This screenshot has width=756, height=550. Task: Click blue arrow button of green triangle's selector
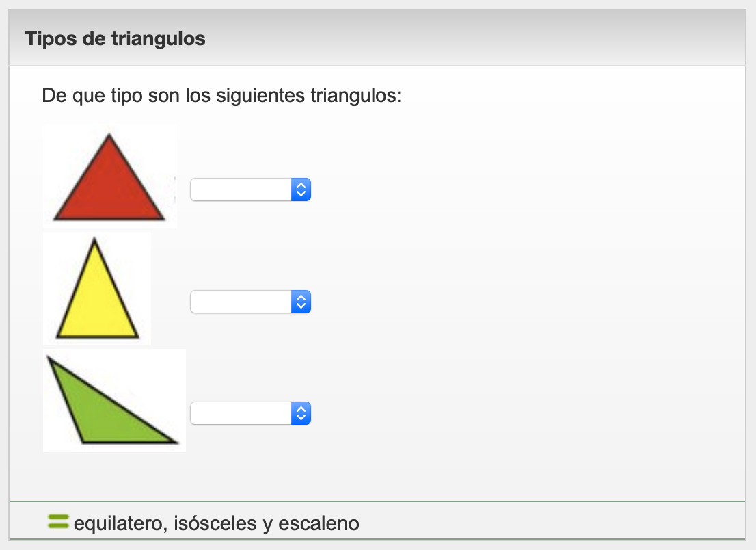tap(301, 413)
